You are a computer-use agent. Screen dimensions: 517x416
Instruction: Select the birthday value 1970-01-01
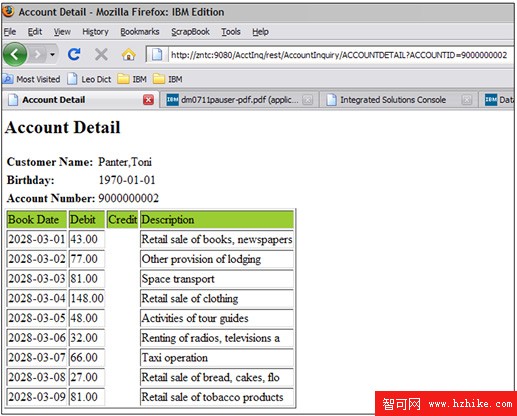coord(127,180)
